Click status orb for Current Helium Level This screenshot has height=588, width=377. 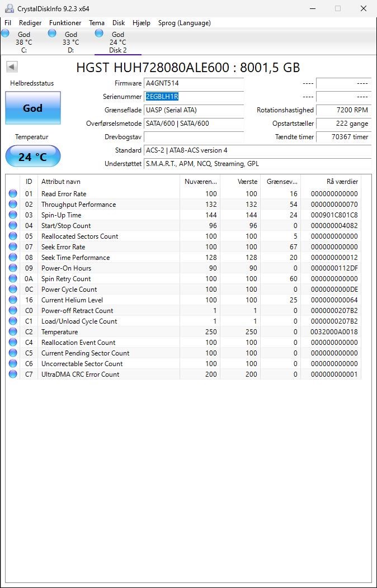[13, 300]
